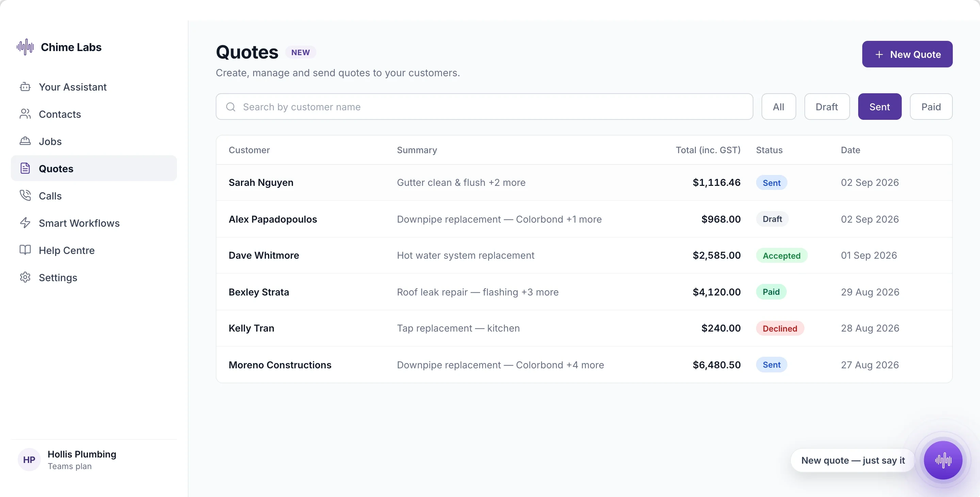Open the Help Centre link
The height and width of the screenshot is (497, 980).
coord(94,250)
